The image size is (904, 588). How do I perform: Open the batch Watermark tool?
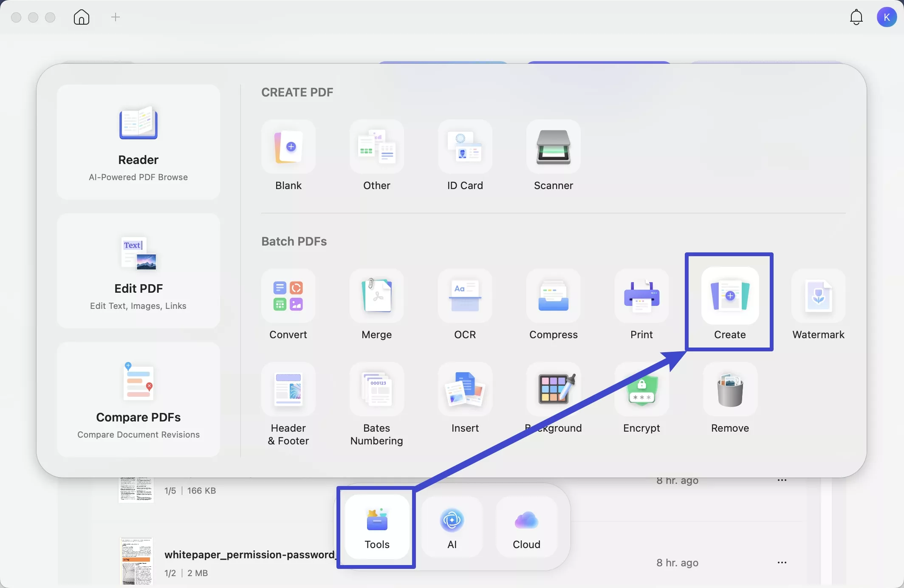pyautogui.click(x=818, y=296)
